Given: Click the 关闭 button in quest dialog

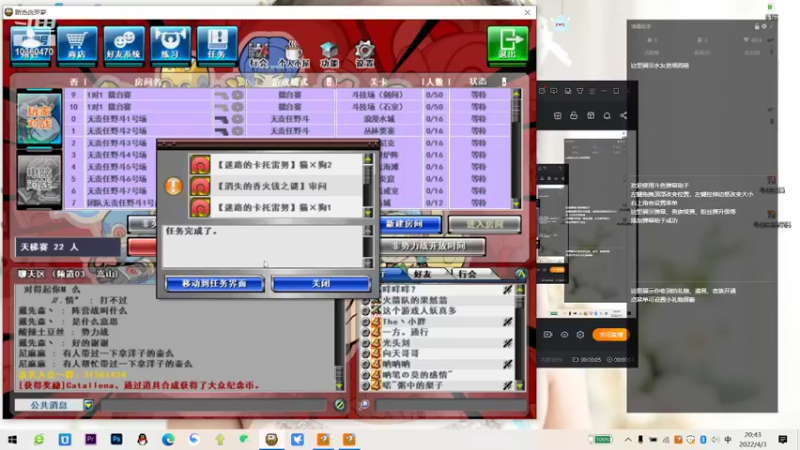Looking at the screenshot, I should (x=321, y=284).
